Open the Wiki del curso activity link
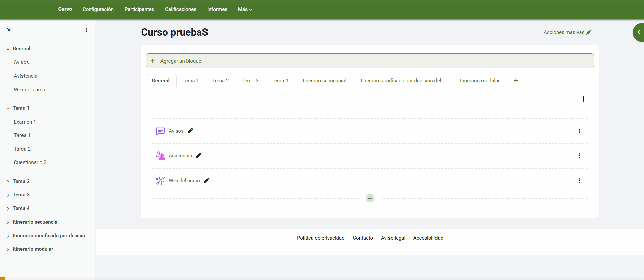644x280 pixels. click(x=184, y=181)
